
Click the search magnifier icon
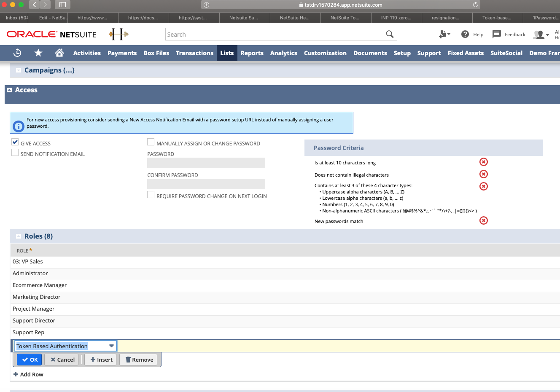[390, 34]
